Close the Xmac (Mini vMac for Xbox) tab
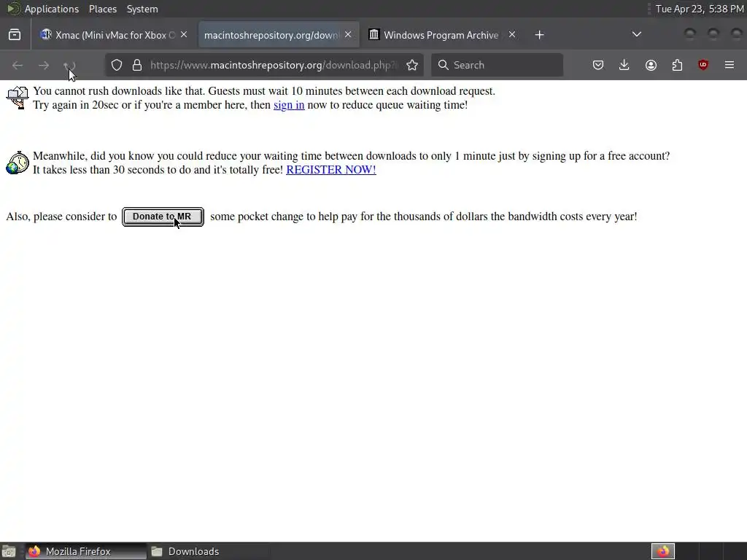This screenshot has height=560, width=747. (x=184, y=35)
